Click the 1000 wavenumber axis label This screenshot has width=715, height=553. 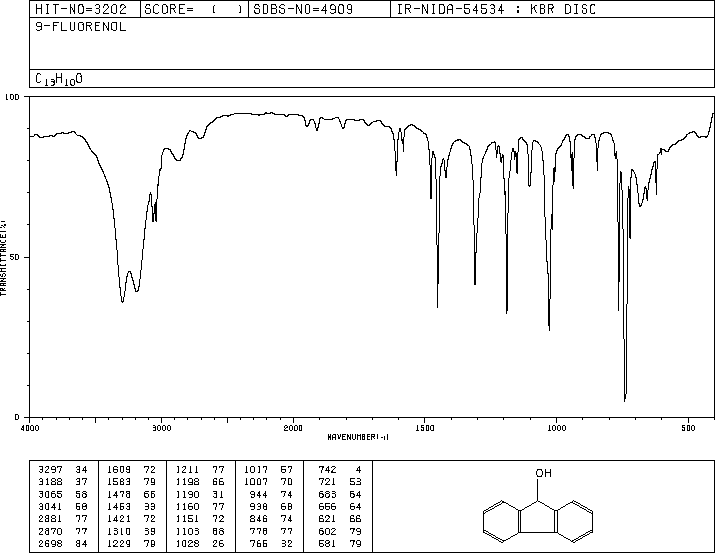[x=557, y=428]
